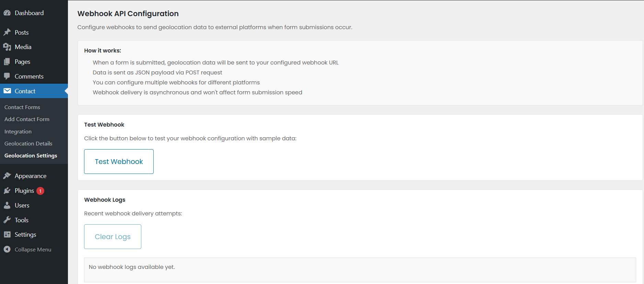
Task: Select the Tools wrench icon
Action: click(7, 220)
